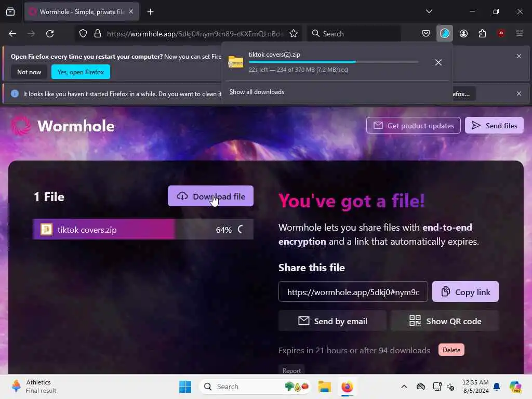Cancel the tiktok covers(2).zip download
The width and height of the screenshot is (532, 399).
438,62
